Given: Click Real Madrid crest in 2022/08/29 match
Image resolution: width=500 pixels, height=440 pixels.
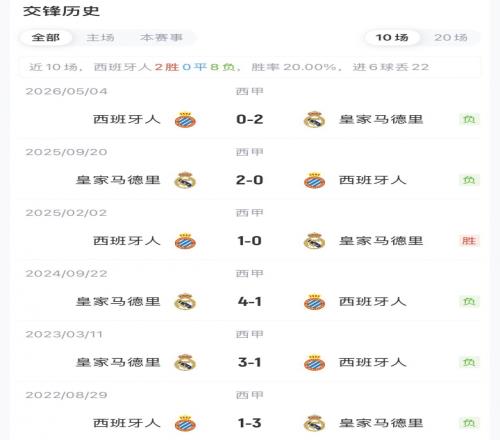Looking at the screenshot, I should (x=314, y=423).
